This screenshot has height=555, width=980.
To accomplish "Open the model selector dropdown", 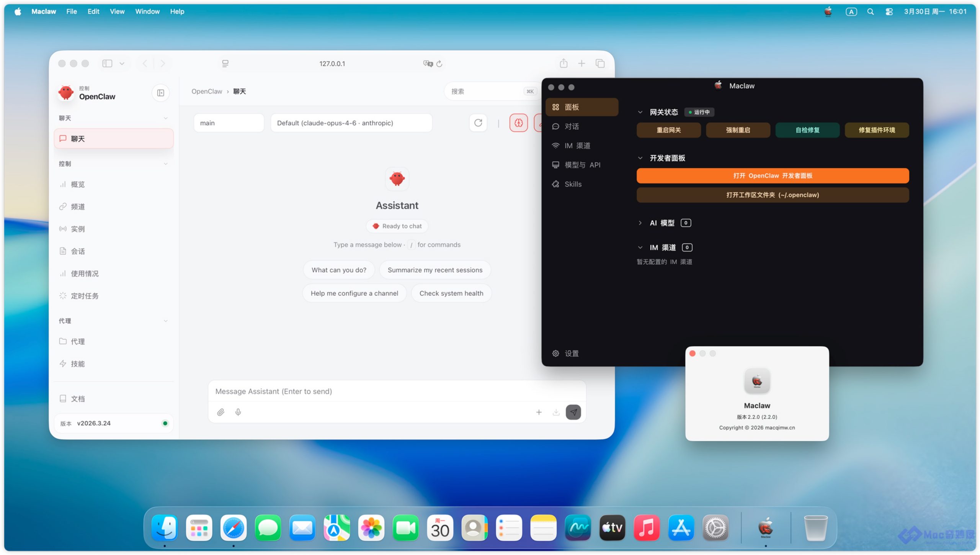I will tap(351, 123).
